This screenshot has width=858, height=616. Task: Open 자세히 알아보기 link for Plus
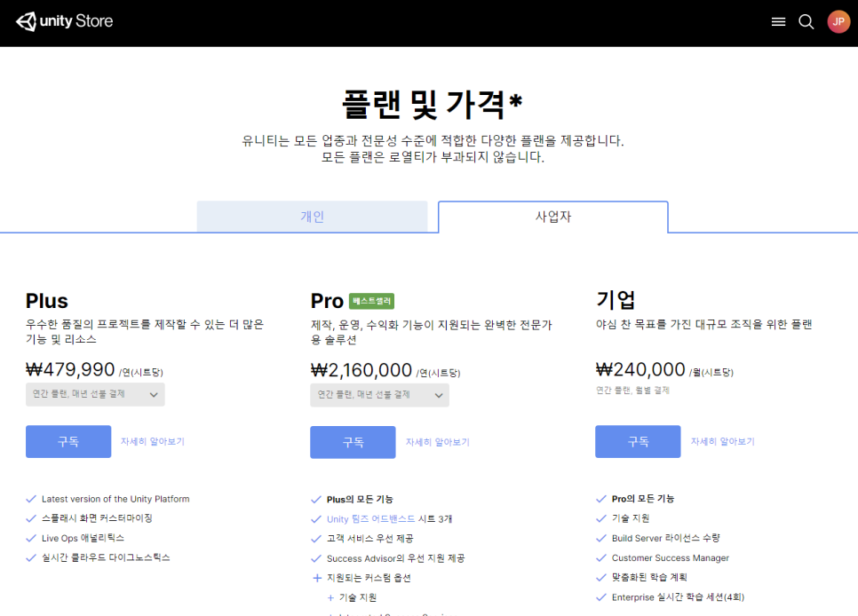pyautogui.click(x=153, y=441)
